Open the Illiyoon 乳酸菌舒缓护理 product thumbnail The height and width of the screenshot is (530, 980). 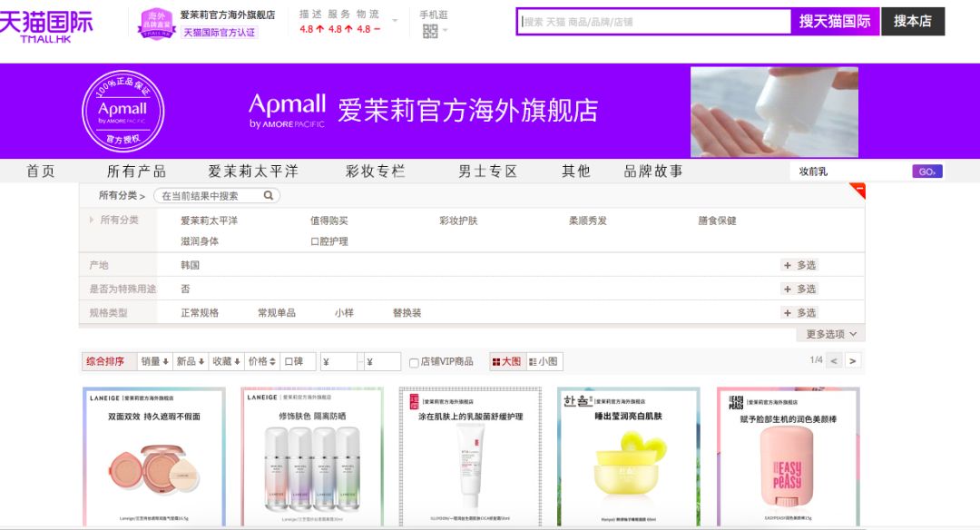tap(471, 456)
